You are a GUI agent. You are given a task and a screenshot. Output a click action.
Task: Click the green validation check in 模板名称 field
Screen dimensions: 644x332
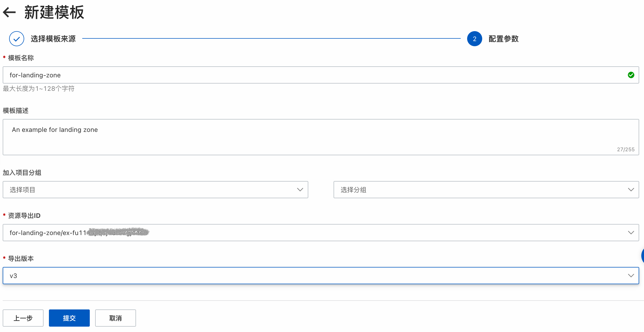631,75
